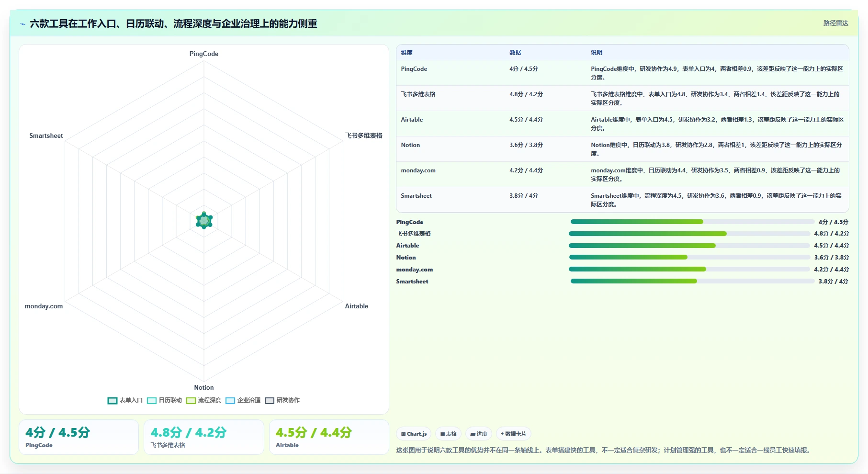The height and width of the screenshot is (474, 868).
Task: Click the 飞书多维表格 radar axis label
Action: point(364,135)
